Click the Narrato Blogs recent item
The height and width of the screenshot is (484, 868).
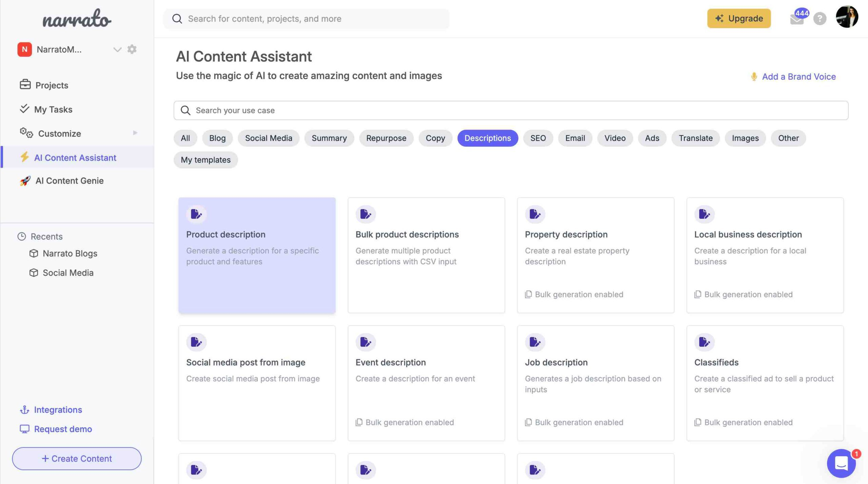69,253
